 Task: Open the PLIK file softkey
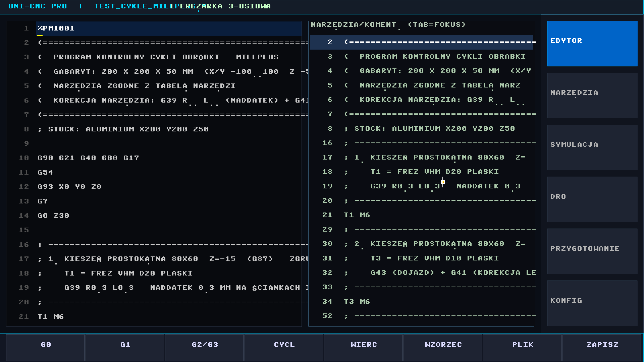coord(523,347)
